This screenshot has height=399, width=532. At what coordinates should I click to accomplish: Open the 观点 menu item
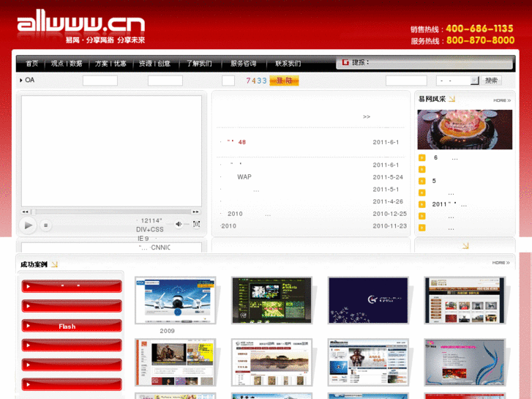pos(57,64)
